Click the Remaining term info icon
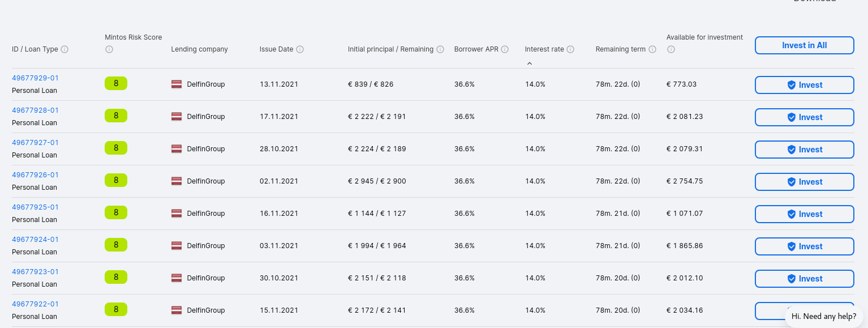The width and height of the screenshot is (868, 328). click(652, 49)
